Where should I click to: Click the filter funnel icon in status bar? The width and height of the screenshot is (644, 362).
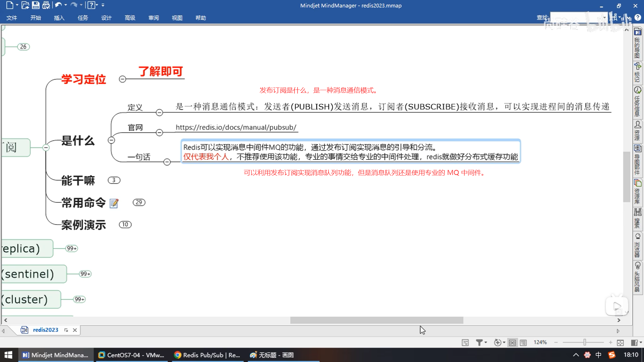tap(479, 342)
